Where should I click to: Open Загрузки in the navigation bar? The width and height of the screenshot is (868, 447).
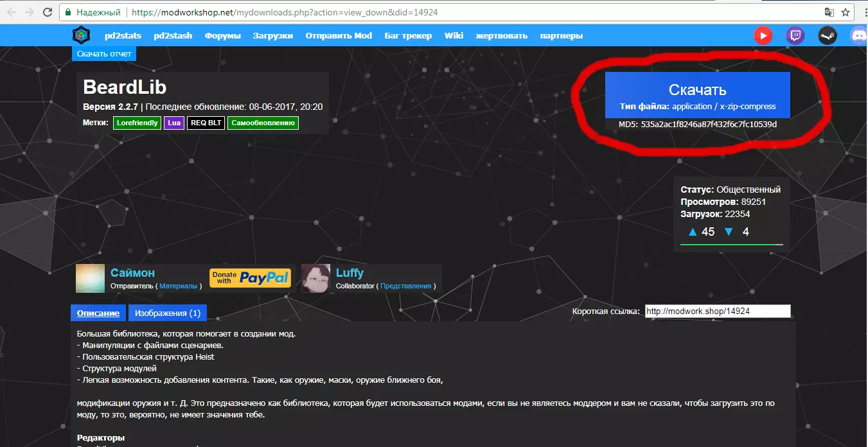[273, 35]
